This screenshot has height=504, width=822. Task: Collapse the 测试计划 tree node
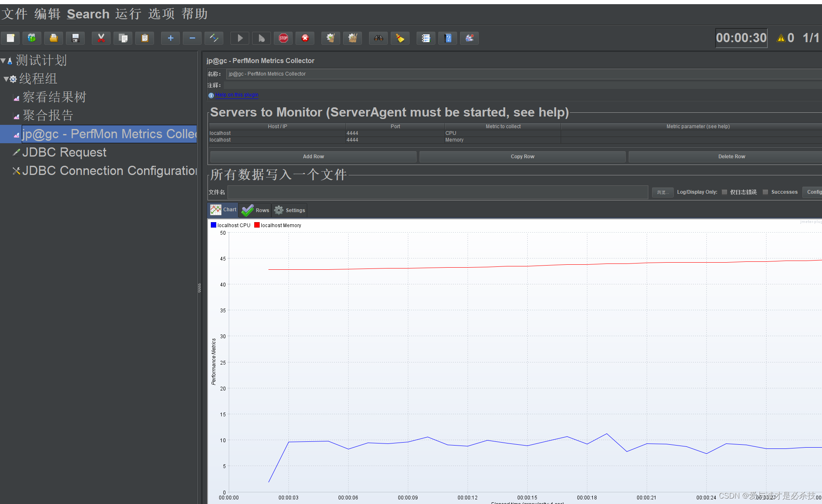(x=3, y=61)
